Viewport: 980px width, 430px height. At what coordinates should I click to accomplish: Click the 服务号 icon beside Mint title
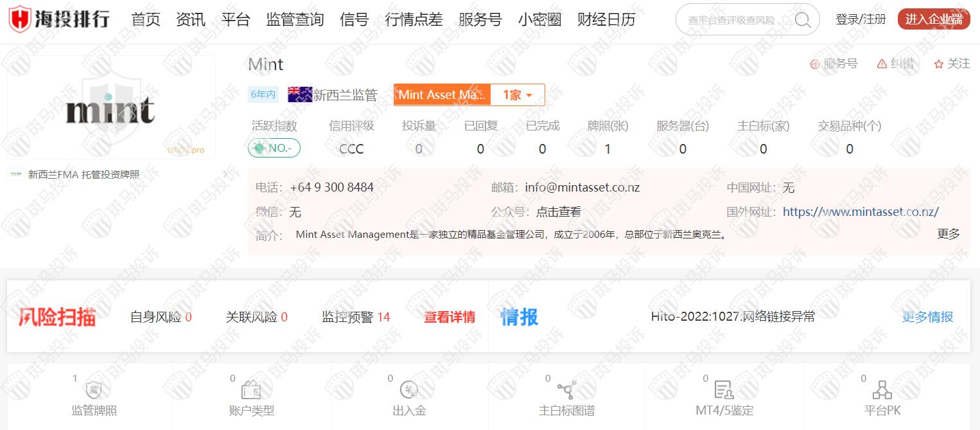(814, 64)
